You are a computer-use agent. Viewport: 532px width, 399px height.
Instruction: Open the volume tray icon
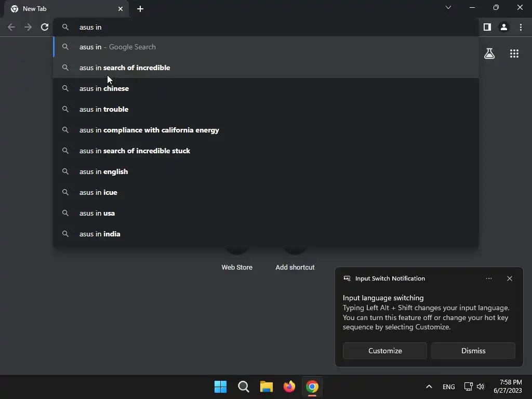481,387
